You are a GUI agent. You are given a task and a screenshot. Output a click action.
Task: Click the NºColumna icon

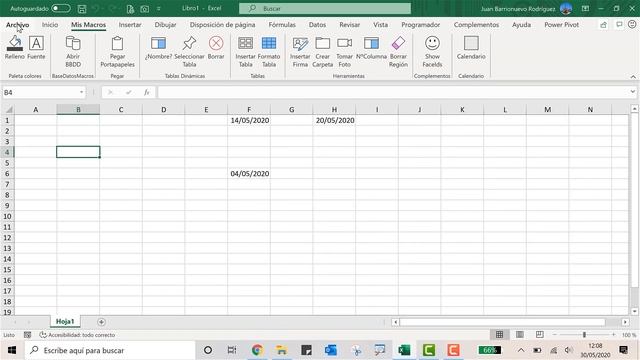pos(371,43)
